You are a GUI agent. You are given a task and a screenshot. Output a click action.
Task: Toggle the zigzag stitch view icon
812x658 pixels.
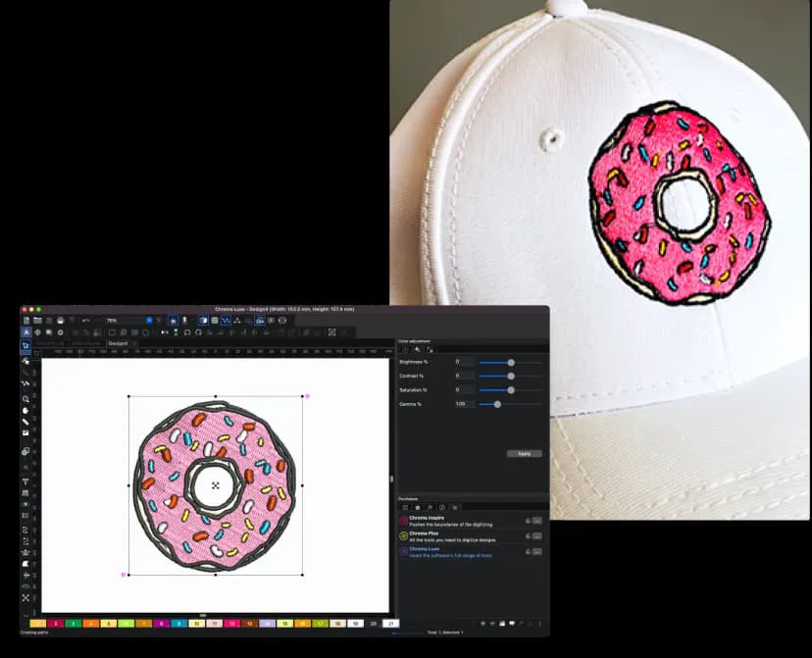coord(226,321)
